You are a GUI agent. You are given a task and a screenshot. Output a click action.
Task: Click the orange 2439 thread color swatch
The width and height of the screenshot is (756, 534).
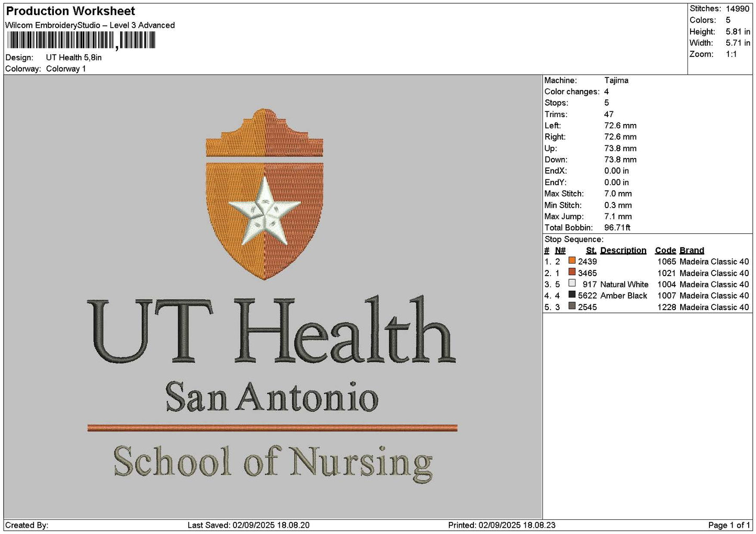coord(572,260)
